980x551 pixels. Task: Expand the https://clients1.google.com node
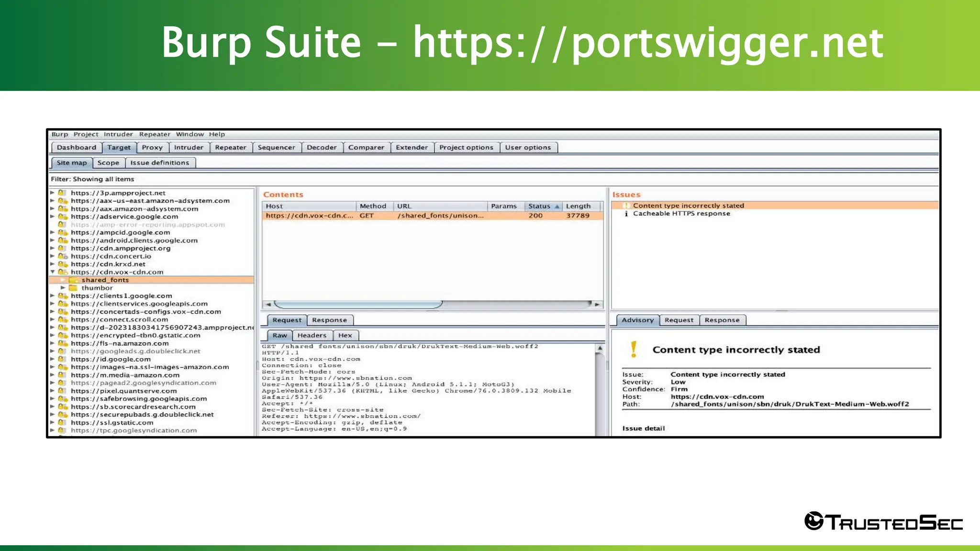[x=53, y=296]
